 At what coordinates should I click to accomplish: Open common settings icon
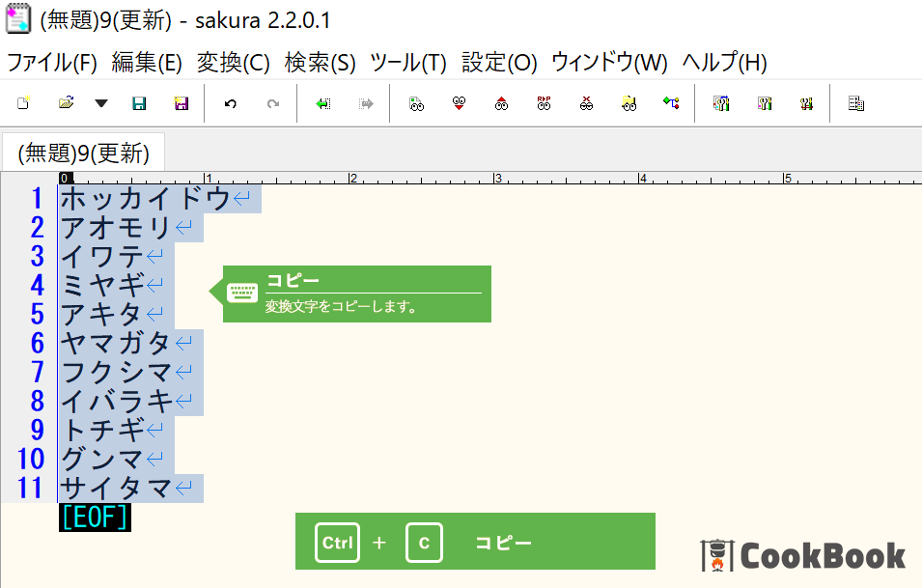click(806, 103)
